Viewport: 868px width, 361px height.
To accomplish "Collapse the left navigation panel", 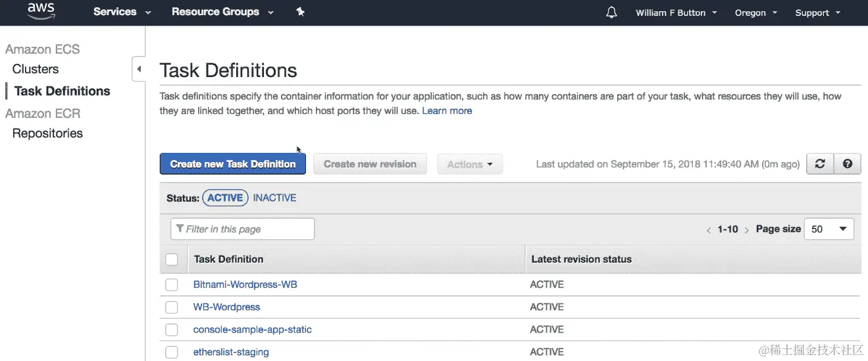I will (x=139, y=69).
